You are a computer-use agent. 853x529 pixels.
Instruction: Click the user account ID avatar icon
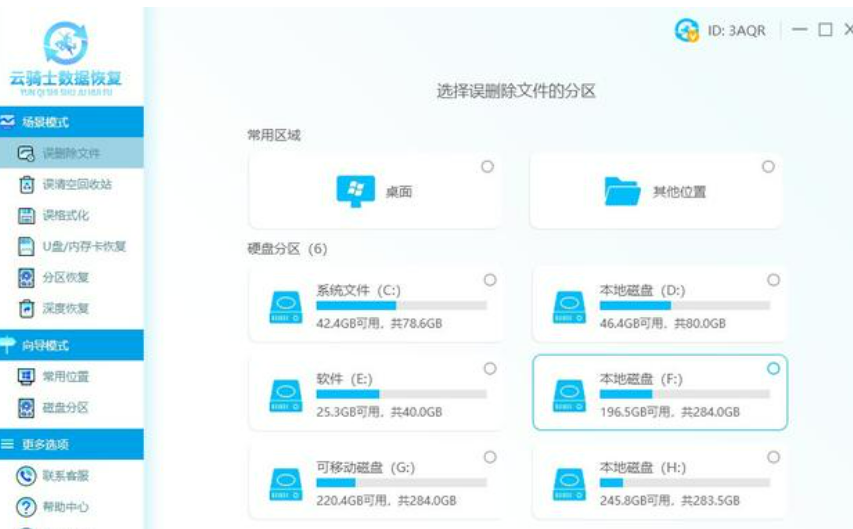coord(687,30)
